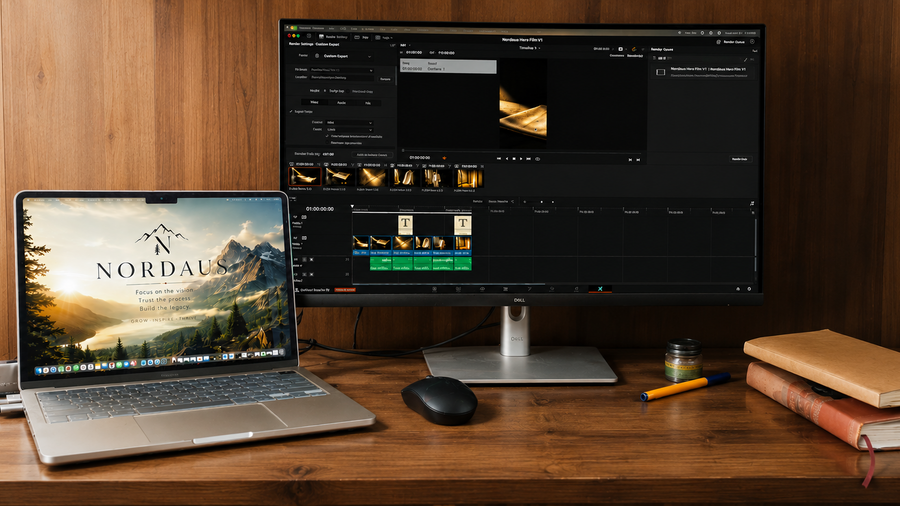Open the Custom Export preset dropdown
Image resolution: width=900 pixels, height=506 pixels.
click(x=344, y=56)
